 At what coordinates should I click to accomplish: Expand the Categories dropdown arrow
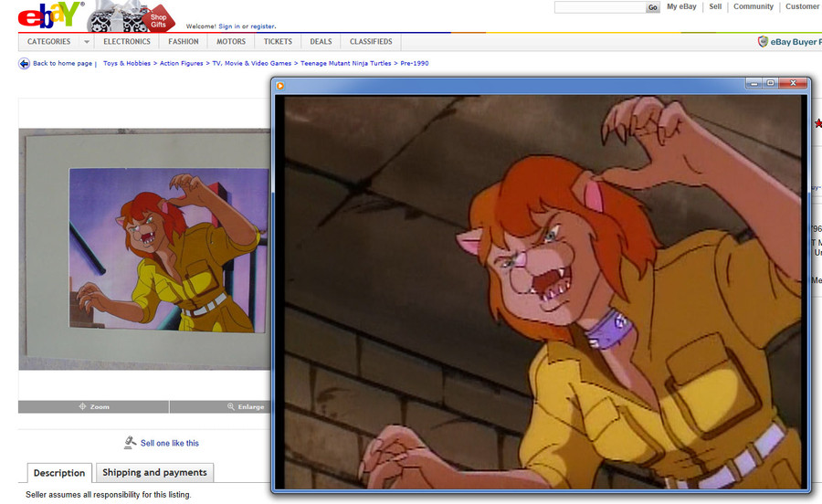[x=87, y=41]
